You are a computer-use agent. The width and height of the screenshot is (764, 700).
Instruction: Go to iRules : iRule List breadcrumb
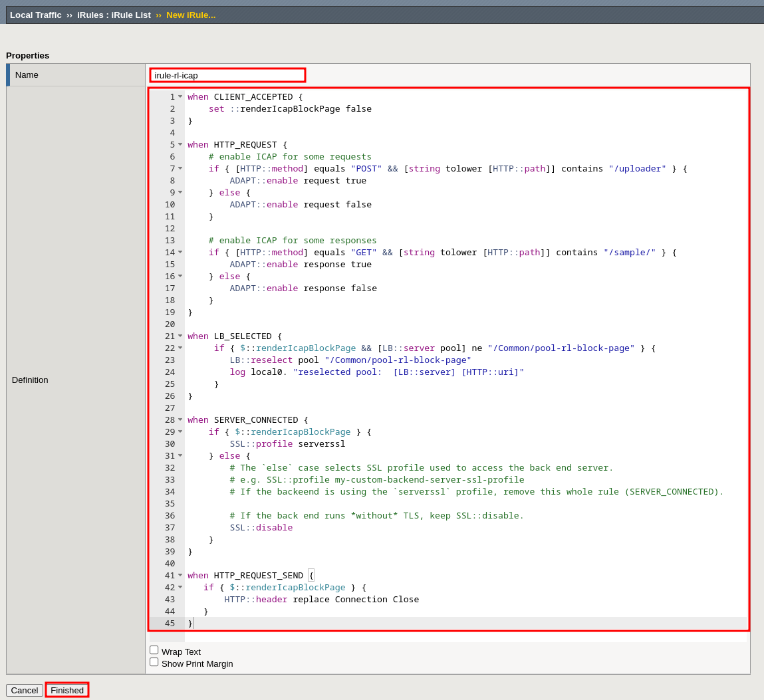pos(114,15)
